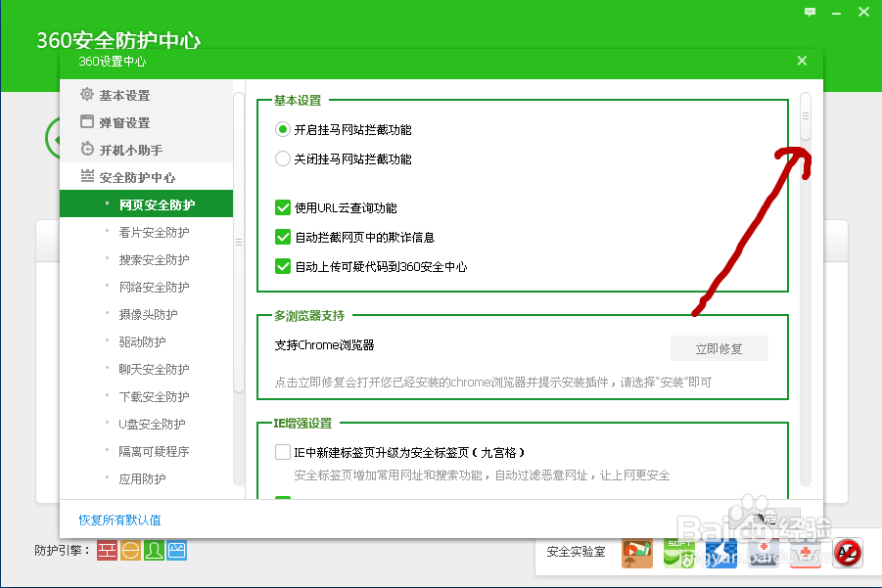Screen dimensions: 882x588
Task: Click the window icon beside 弹窗设置
Action: click(x=86, y=121)
